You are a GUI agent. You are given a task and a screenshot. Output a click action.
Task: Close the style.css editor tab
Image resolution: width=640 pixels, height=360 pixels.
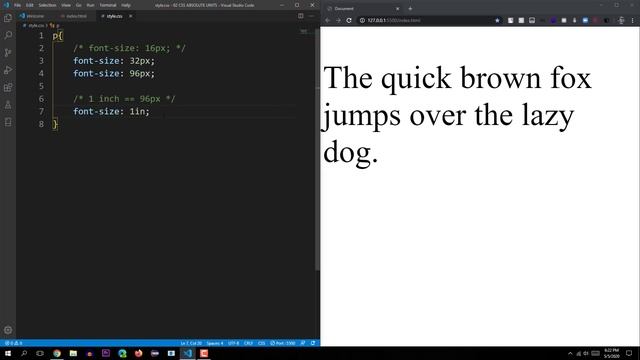[131, 16]
